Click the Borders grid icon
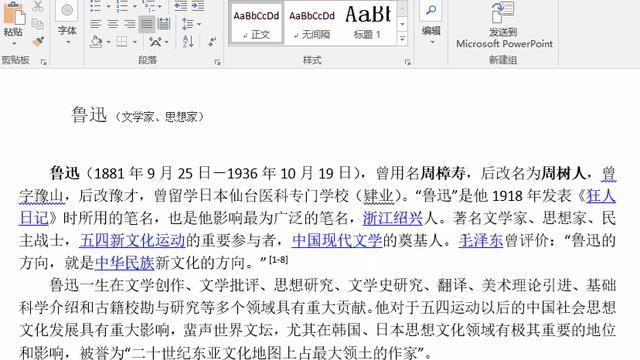The height and width of the screenshot is (360, 640). tap(122, 42)
